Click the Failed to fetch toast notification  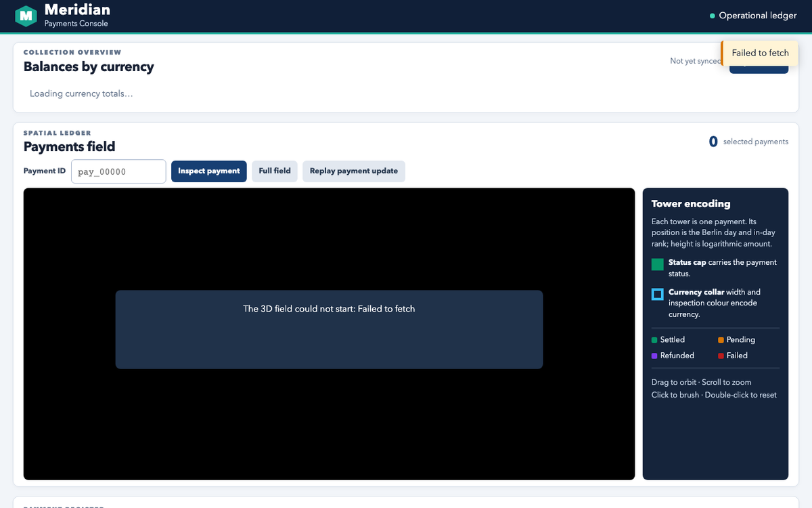tap(760, 53)
